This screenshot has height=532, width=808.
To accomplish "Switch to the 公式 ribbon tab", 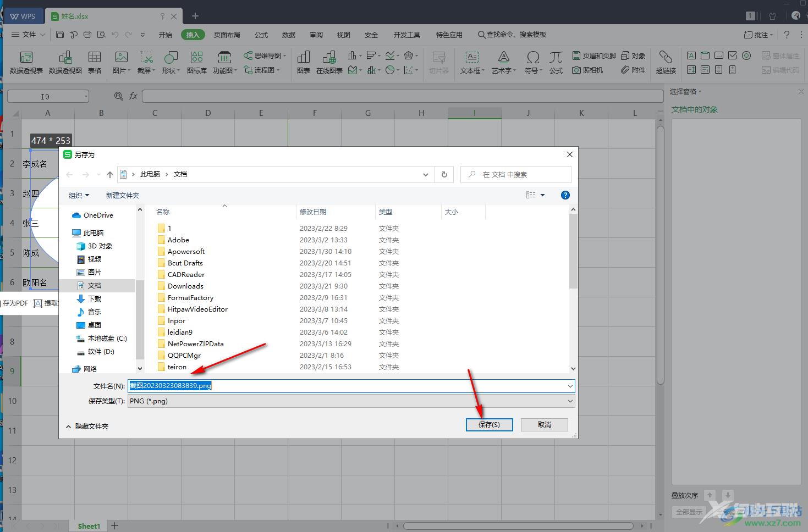I will 261,35.
